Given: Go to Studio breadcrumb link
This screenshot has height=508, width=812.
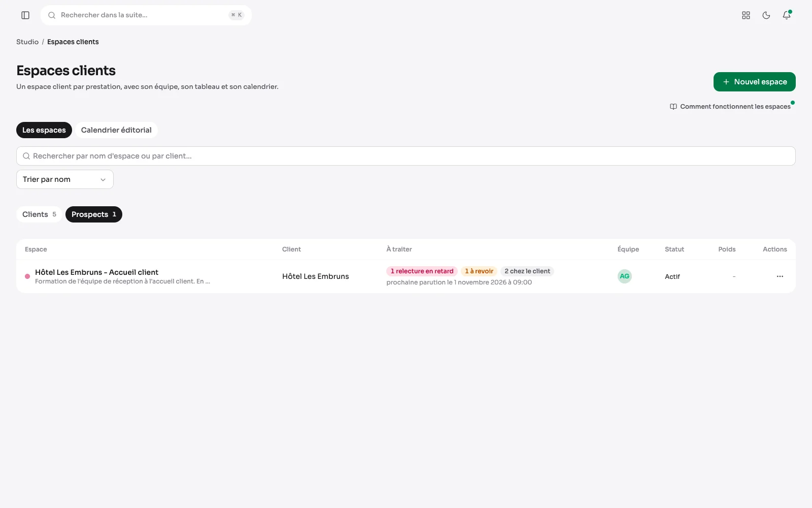Looking at the screenshot, I should pos(27,42).
